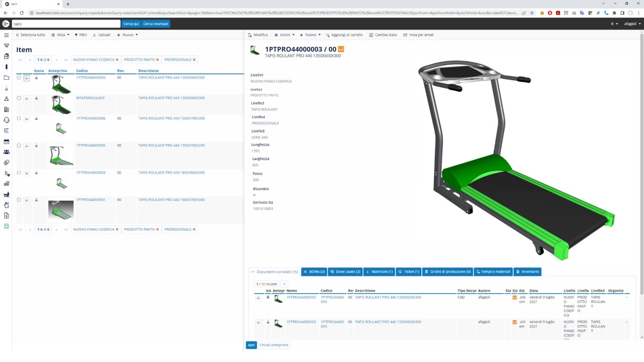Click Chiudi anteprima button

(x=274, y=345)
